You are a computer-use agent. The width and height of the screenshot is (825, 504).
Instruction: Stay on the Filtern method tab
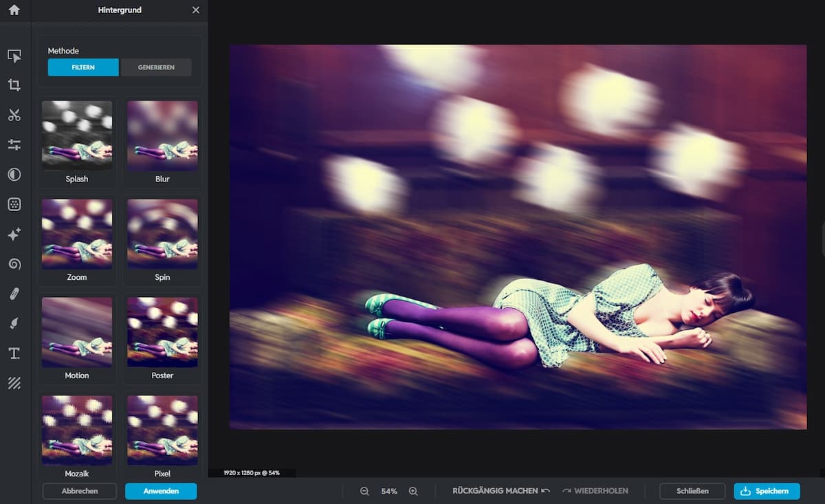[83, 67]
